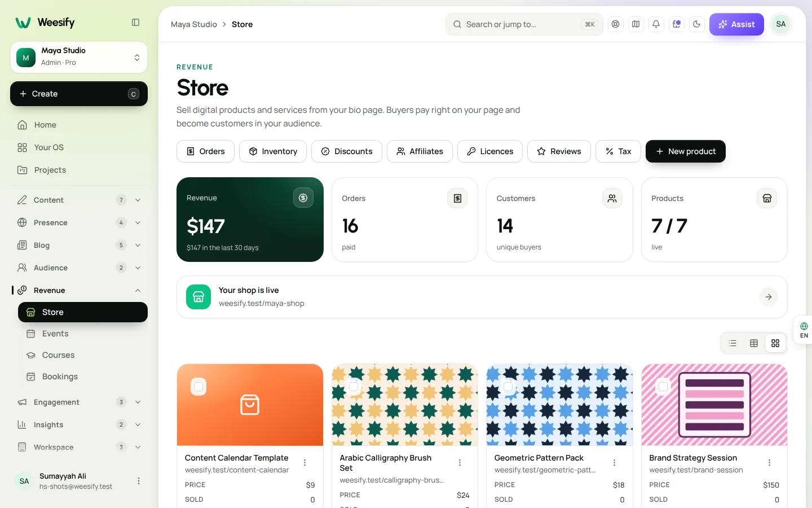Click the Assist button

click(x=736, y=24)
